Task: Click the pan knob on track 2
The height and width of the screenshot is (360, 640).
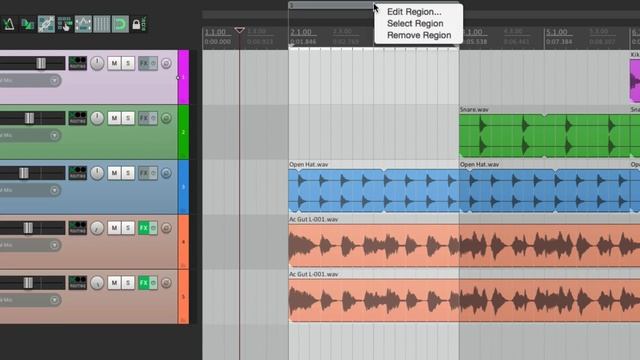Action: click(x=97, y=118)
